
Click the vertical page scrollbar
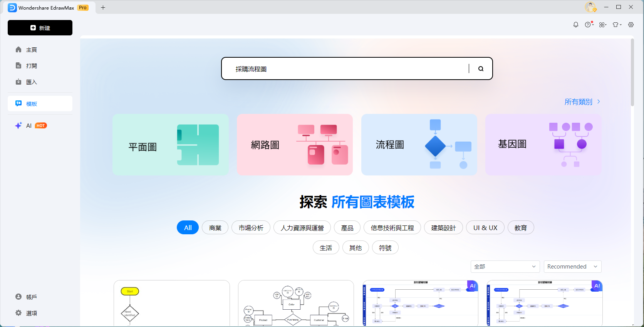pyautogui.click(x=632, y=72)
